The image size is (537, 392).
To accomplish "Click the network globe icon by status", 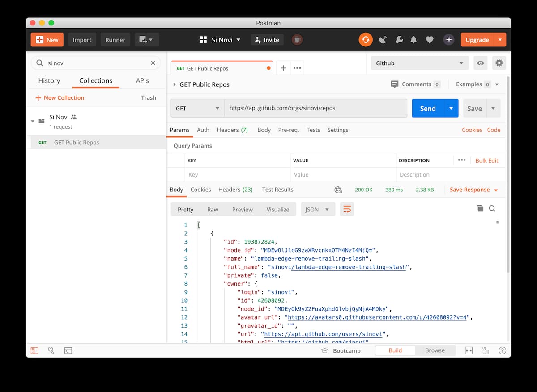I will (338, 190).
